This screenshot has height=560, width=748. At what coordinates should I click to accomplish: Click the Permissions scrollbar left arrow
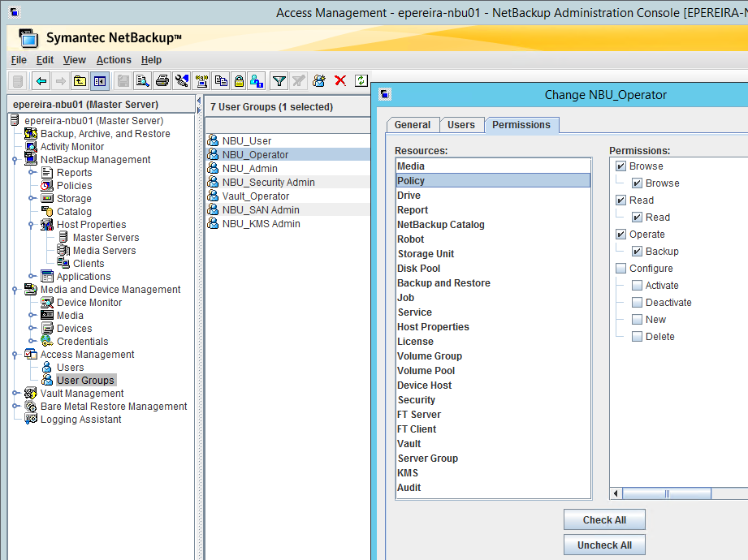[616, 493]
